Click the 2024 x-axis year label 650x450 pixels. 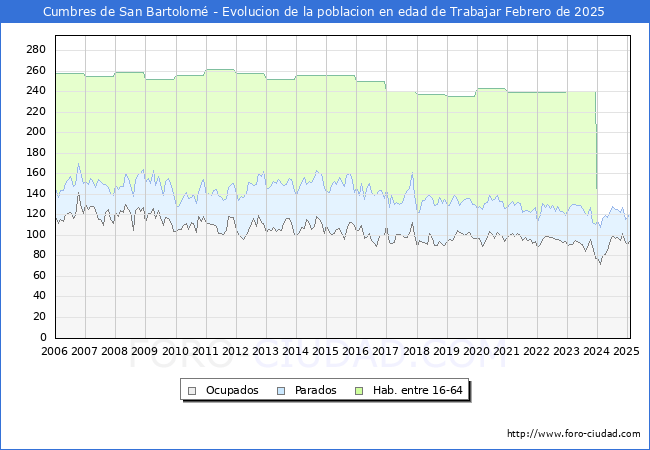(x=596, y=351)
